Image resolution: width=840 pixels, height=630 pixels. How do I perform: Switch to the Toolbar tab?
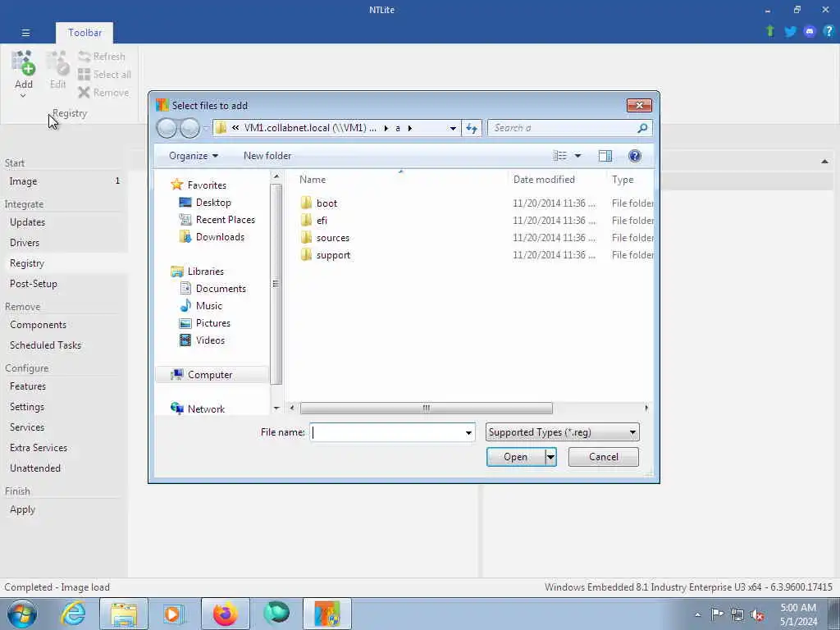pyautogui.click(x=84, y=33)
